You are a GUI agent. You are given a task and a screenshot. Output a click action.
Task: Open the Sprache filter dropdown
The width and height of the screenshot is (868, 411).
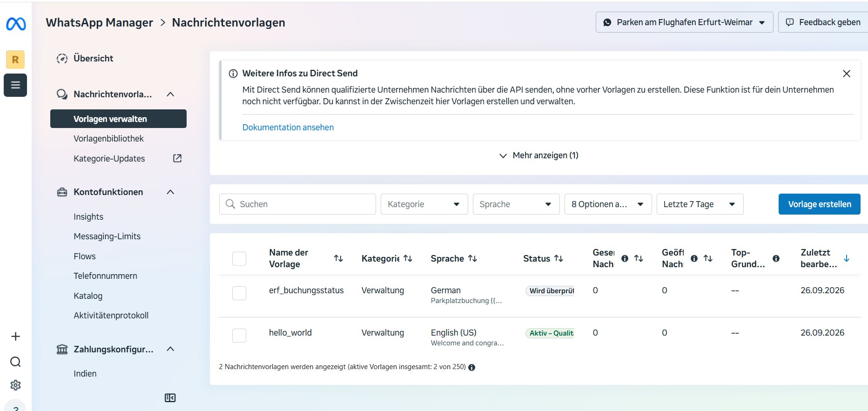[x=516, y=204]
